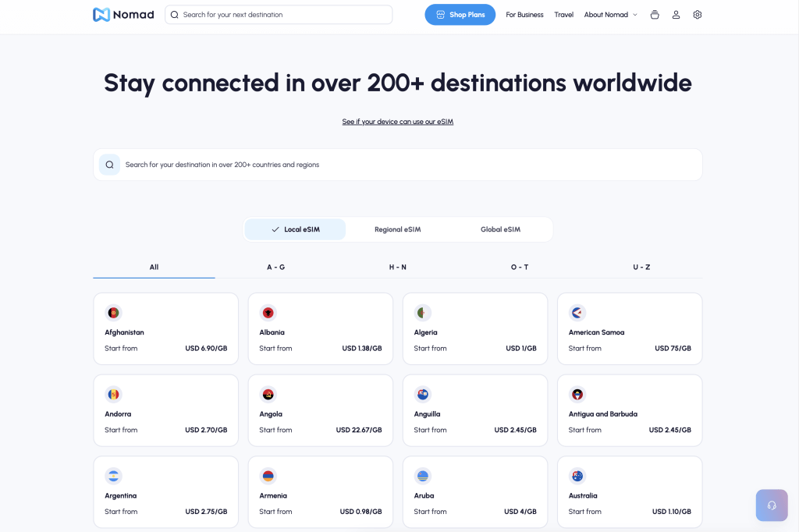799x532 pixels.
Task: Select the A - G country tab
Action: [x=276, y=267]
